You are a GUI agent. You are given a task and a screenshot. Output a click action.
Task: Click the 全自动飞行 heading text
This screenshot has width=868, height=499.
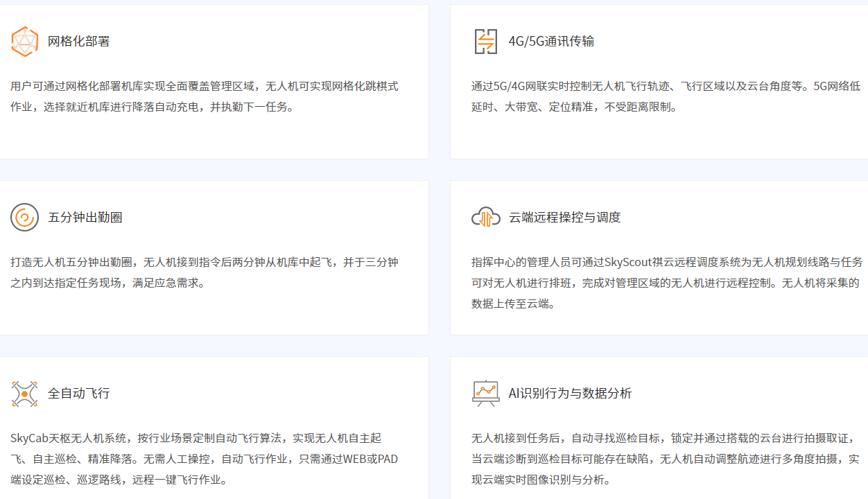point(78,394)
